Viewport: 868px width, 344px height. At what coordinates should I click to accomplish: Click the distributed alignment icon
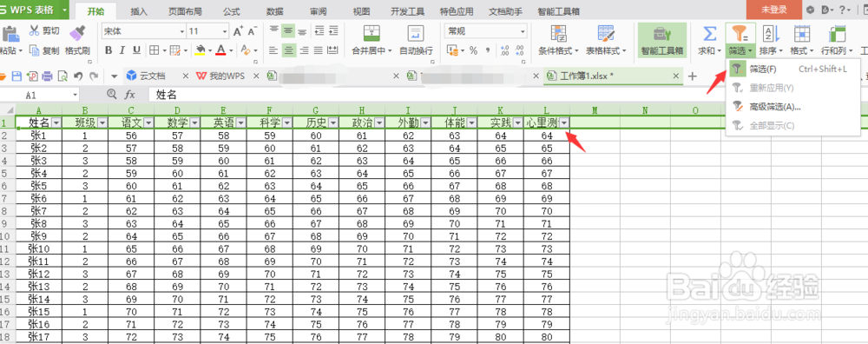click(x=332, y=50)
